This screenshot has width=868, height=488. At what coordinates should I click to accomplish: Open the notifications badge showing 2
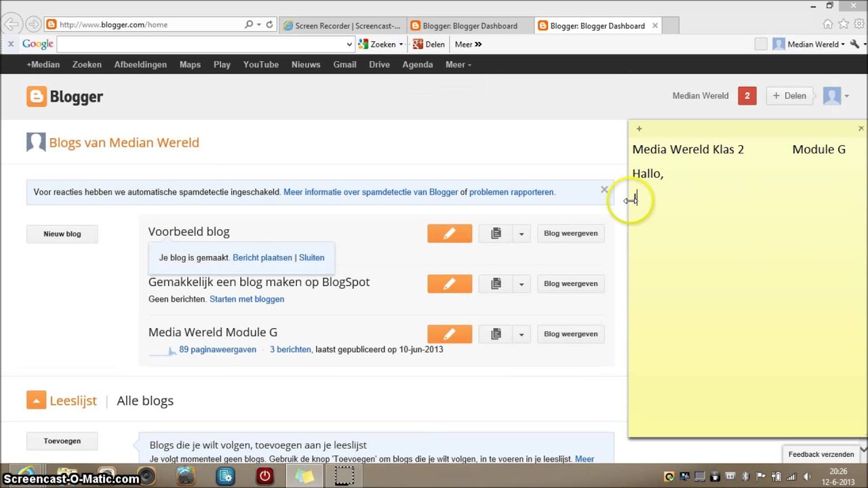tap(747, 96)
